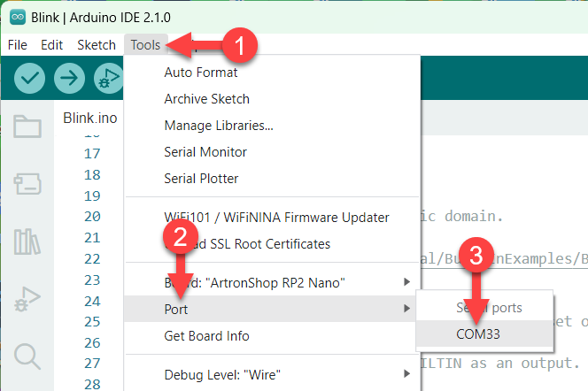Open the Sketchbook folder sidebar icon
The height and width of the screenshot is (391, 588).
(x=27, y=126)
